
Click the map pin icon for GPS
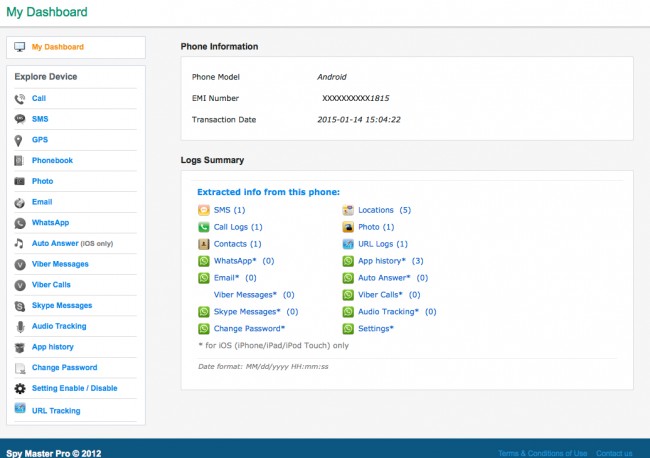click(18, 141)
